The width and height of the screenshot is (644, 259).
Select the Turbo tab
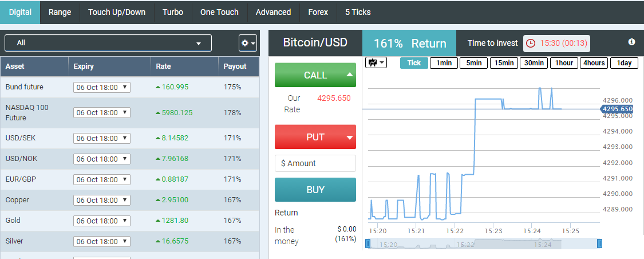[x=173, y=12]
